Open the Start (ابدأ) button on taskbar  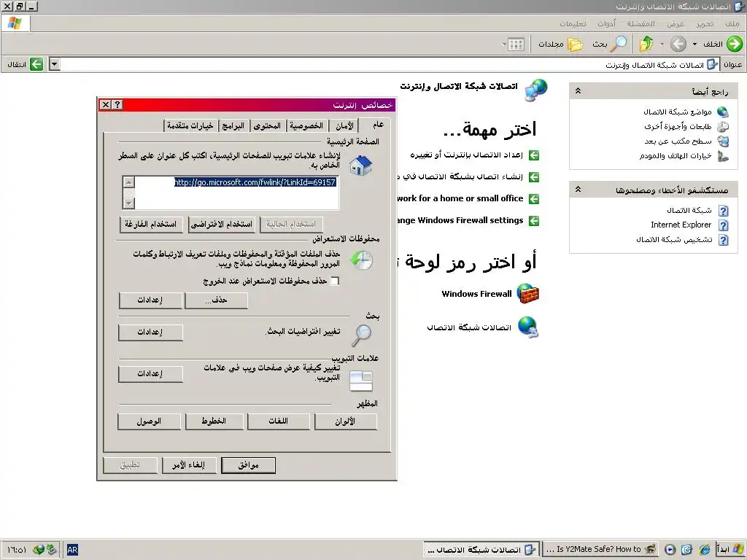point(729,550)
